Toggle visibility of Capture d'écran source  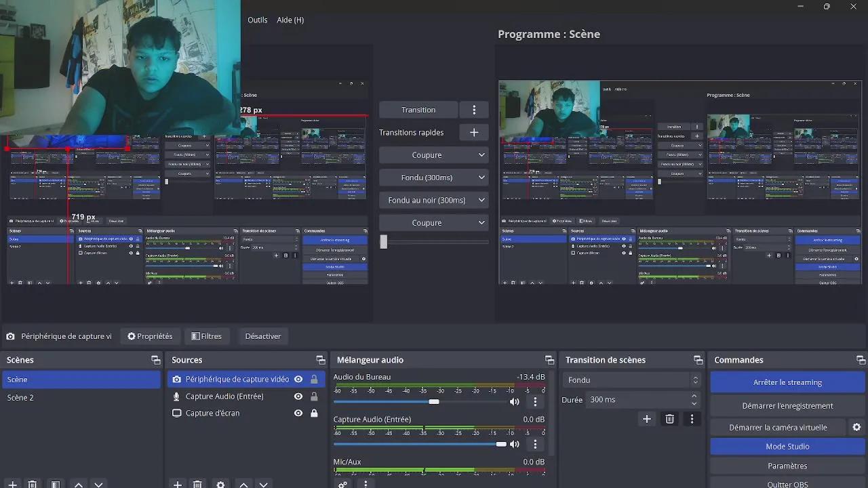tap(298, 413)
